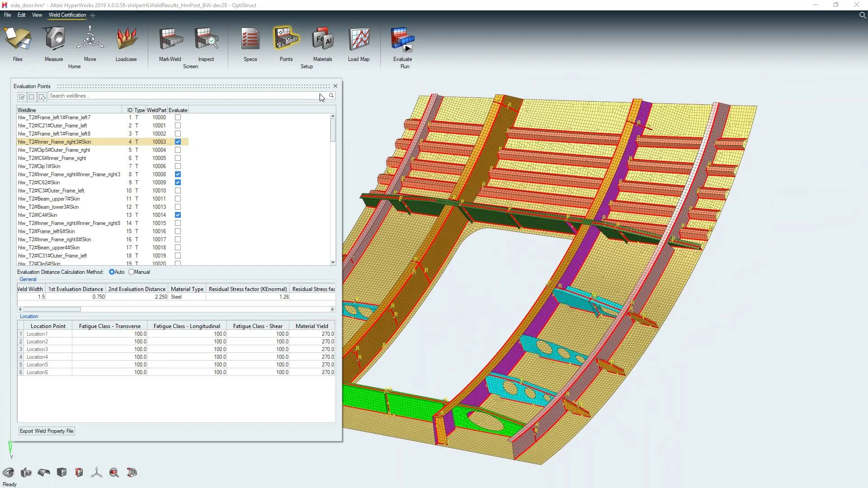
Task: Open the MarkWeld tool
Action: tap(170, 39)
